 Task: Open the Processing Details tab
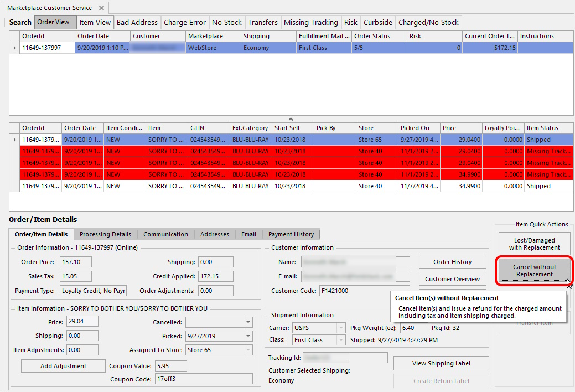[x=105, y=234]
